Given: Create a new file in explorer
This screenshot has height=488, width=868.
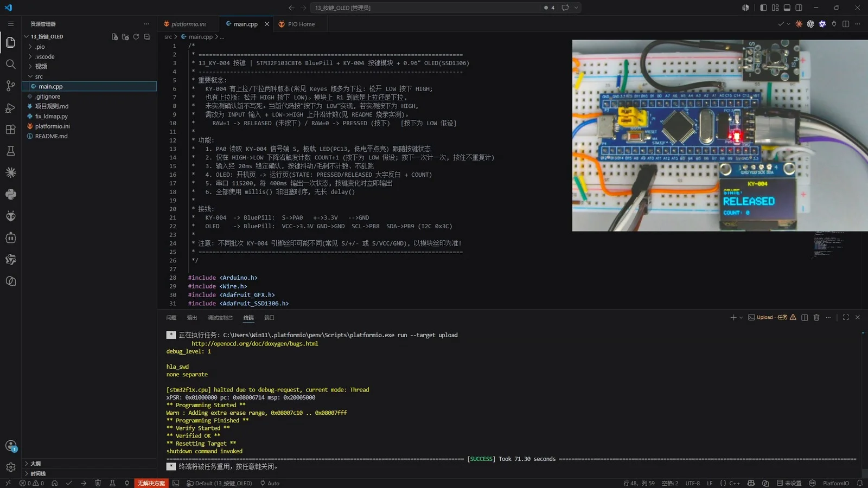Looking at the screenshot, I should (x=114, y=37).
